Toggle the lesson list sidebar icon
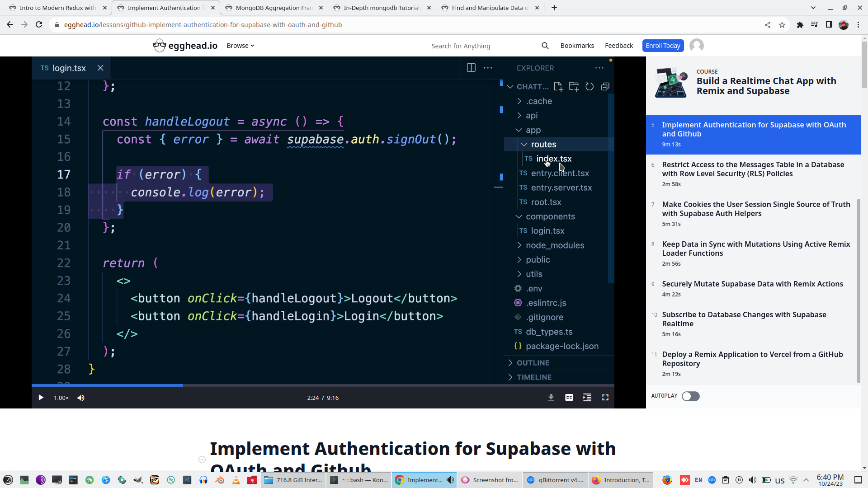868x488 pixels. click(x=587, y=398)
